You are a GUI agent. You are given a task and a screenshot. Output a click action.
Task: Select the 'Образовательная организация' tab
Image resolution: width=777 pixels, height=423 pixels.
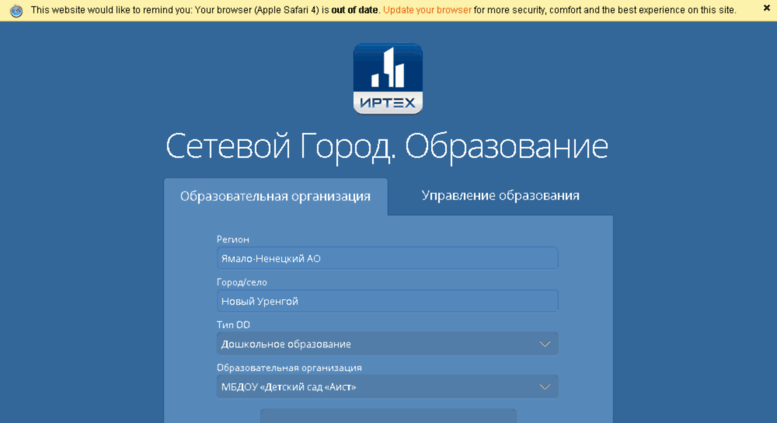[x=275, y=196]
